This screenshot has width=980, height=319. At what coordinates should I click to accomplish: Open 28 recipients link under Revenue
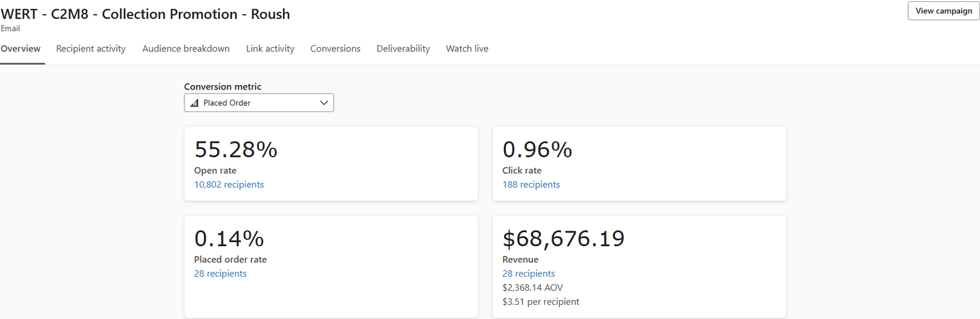point(529,274)
